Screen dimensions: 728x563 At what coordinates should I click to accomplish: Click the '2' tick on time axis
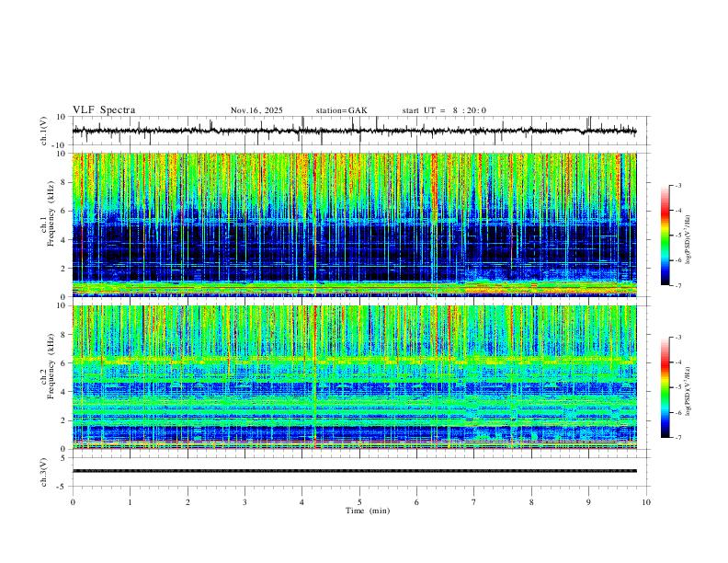click(x=188, y=502)
